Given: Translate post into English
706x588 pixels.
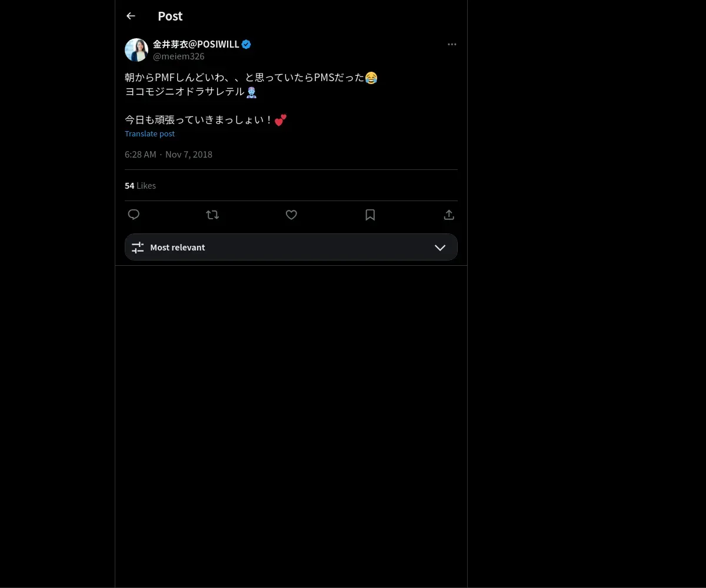Looking at the screenshot, I should (x=149, y=133).
